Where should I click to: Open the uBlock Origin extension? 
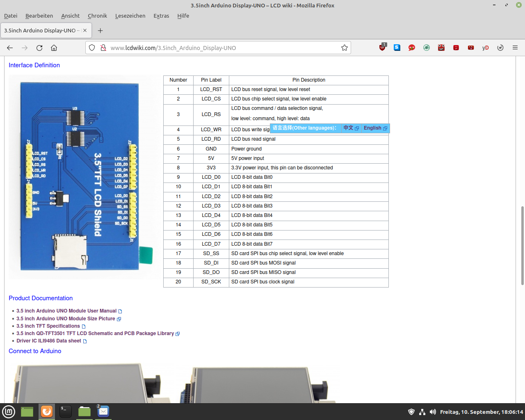[x=382, y=48]
